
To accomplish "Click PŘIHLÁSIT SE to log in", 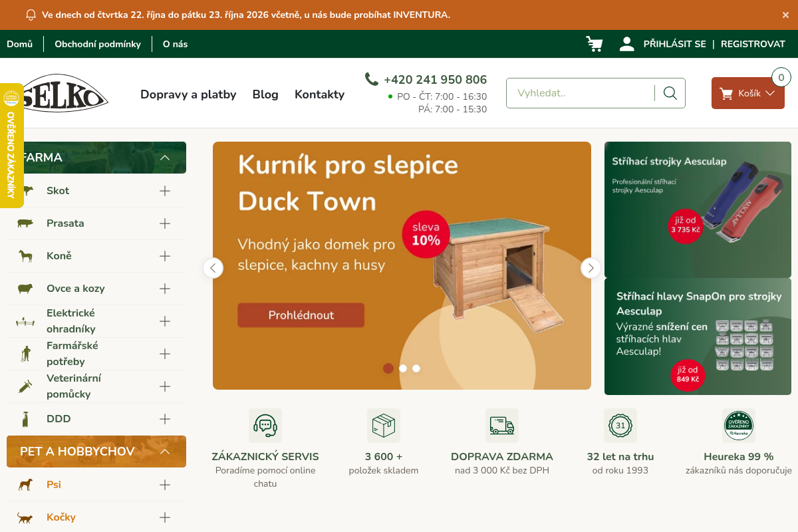I will pyautogui.click(x=675, y=44).
